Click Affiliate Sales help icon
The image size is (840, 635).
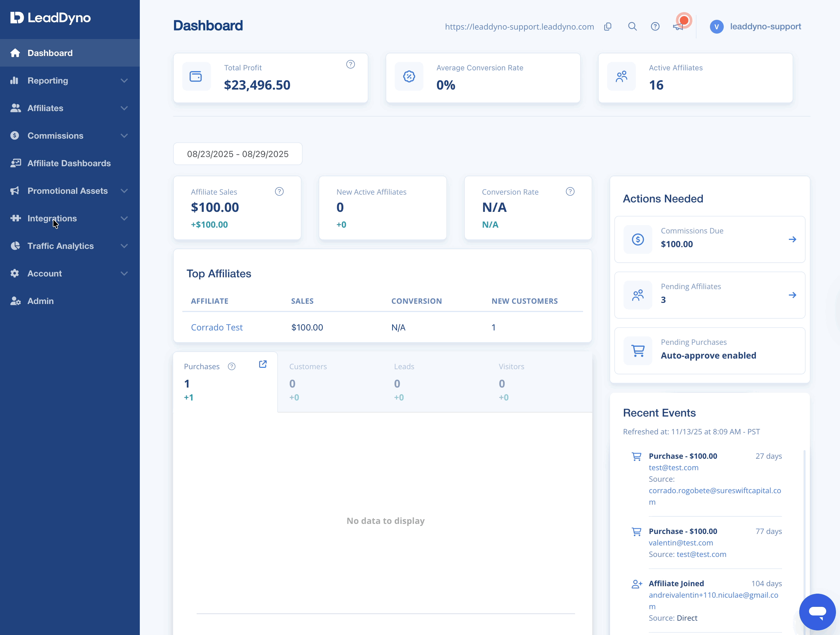(279, 191)
